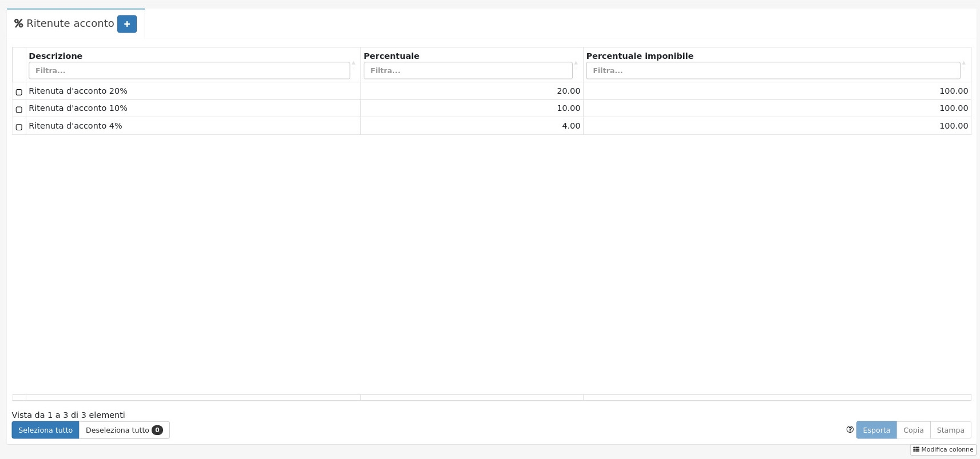Click sort arrow in Percentuale column

(x=576, y=63)
